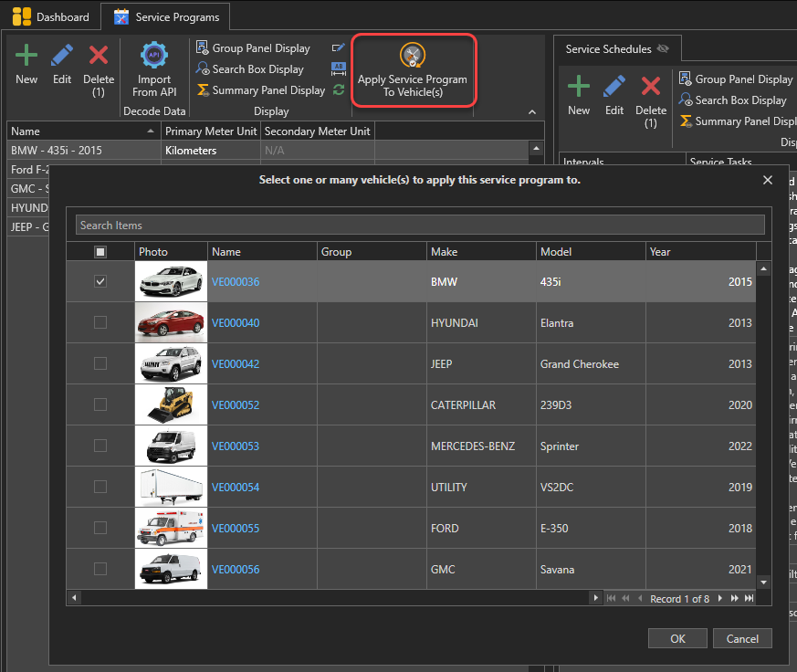This screenshot has height=672, width=797.
Task: Click Apply Service Program To Vehicle(s)
Action: [413, 69]
